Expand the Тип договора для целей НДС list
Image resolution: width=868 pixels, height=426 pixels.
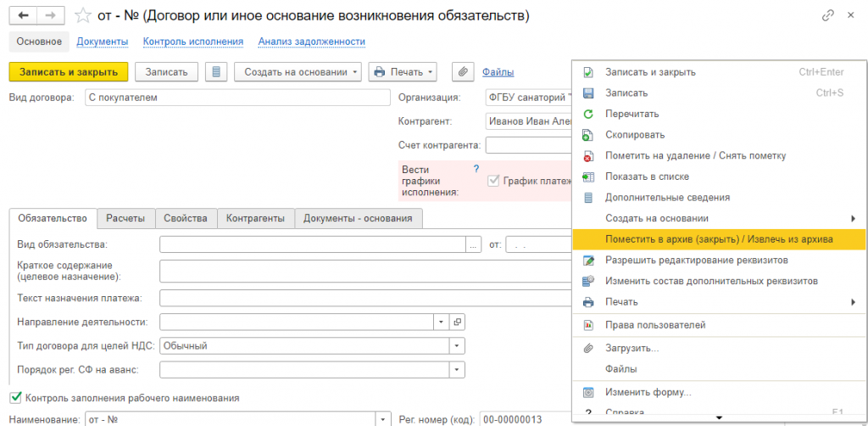[458, 345]
